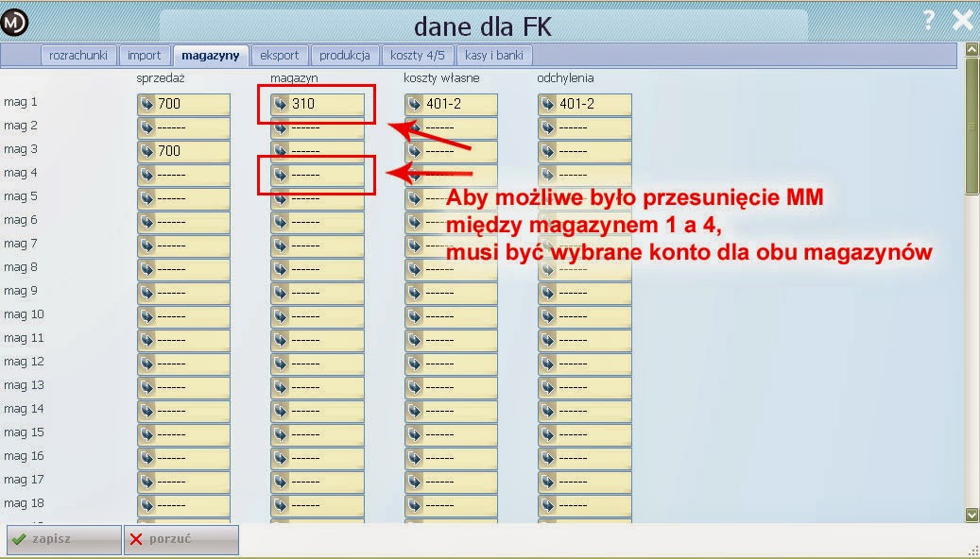
Task: Switch to the produkcja tab
Action: [344, 55]
